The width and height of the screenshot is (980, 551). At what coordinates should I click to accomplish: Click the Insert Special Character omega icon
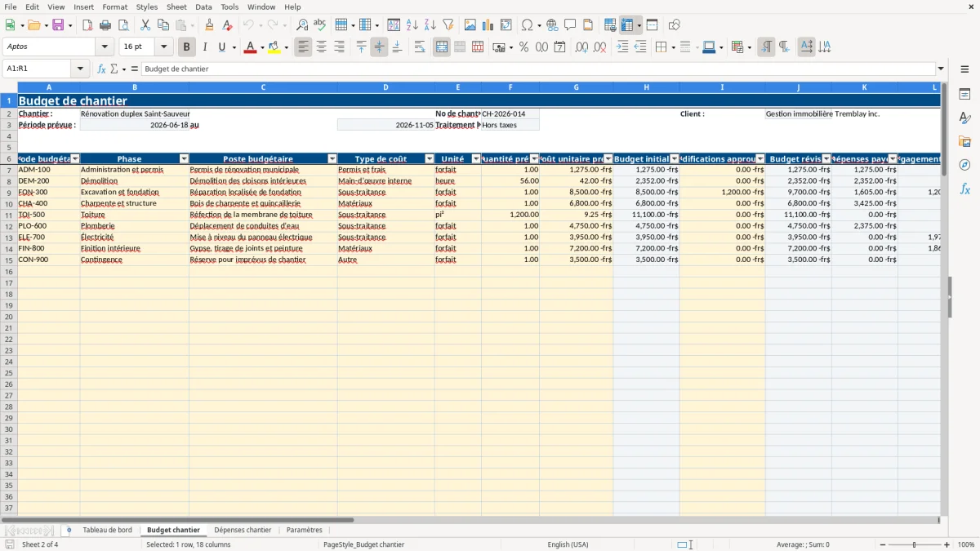(x=528, y=25)
